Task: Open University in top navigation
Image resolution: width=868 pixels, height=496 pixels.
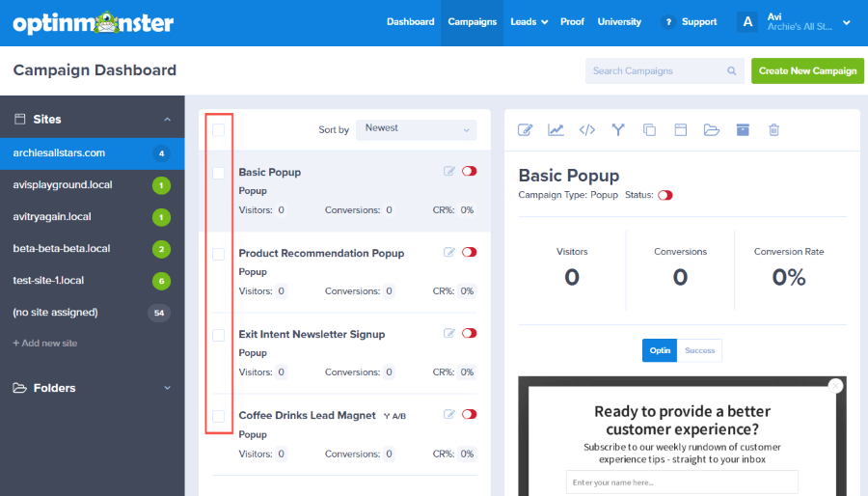Action: (x=619, y=22)
